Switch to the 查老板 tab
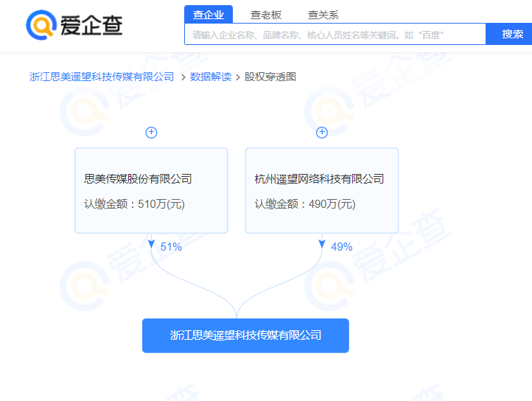The width and height of the screenshot is (532, 401). (x=266, y=15)
